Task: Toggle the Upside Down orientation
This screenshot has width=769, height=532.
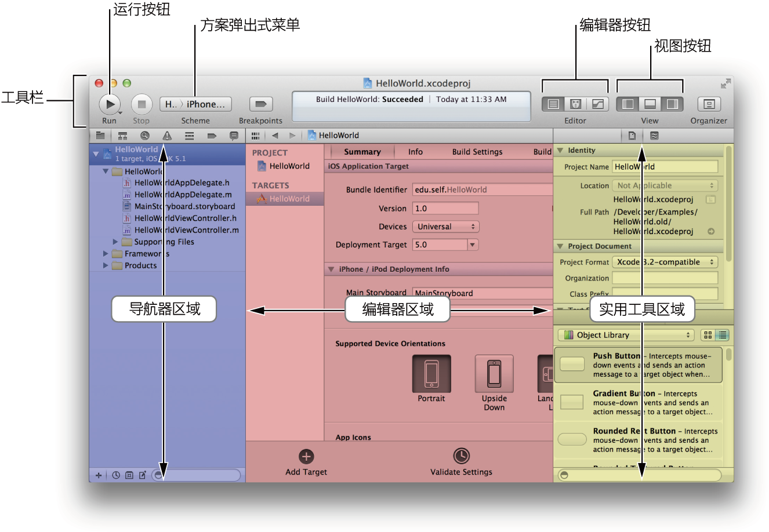Action: click(x=494, y=374)
